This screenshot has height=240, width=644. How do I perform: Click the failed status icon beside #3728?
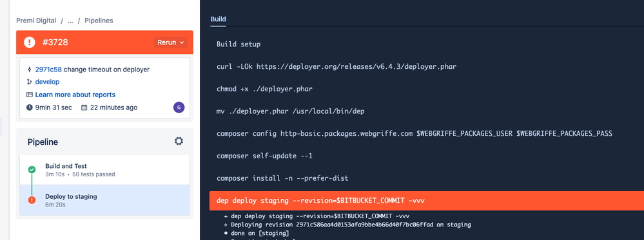29,42
